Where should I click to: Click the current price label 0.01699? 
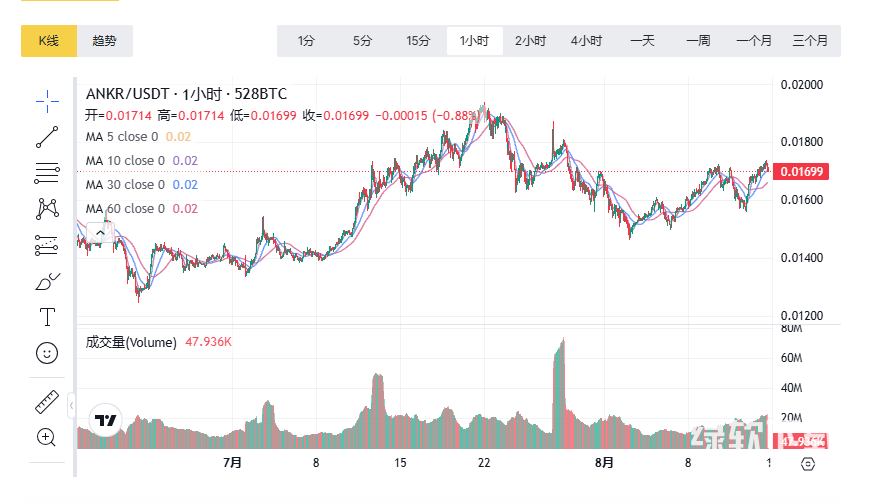click(800, 172)
